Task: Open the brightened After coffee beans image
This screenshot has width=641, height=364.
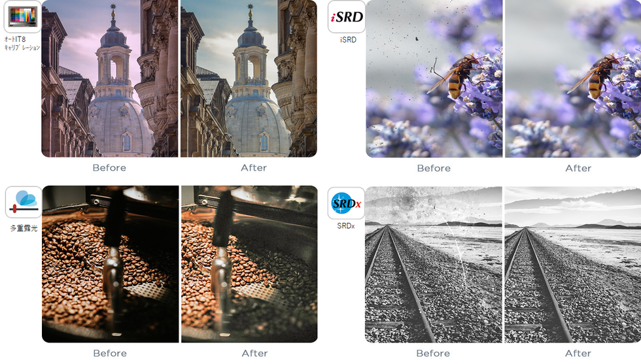Action: (x=249, y=264)
